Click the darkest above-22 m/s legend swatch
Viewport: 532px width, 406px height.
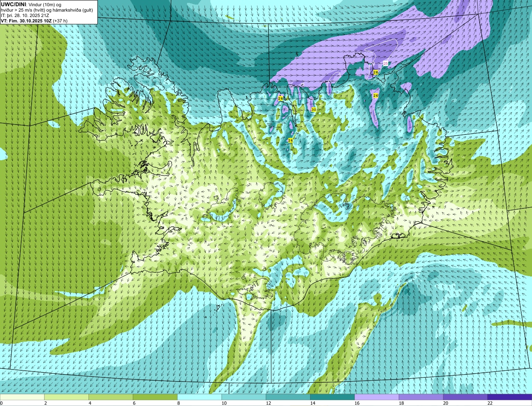[x=510, y=397]
